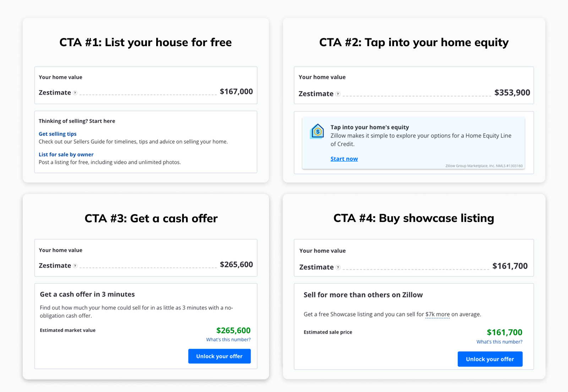Click What's this number under $265,600
The image size is (568, 392).
click(228, 339)
